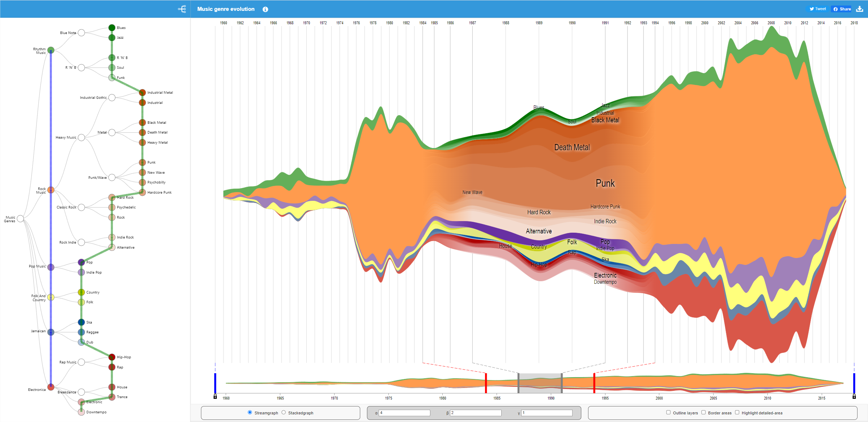Viewport: 868px width, 422px height.
Task: Collapse the Music Genres root node
Action: click(21, 219)
